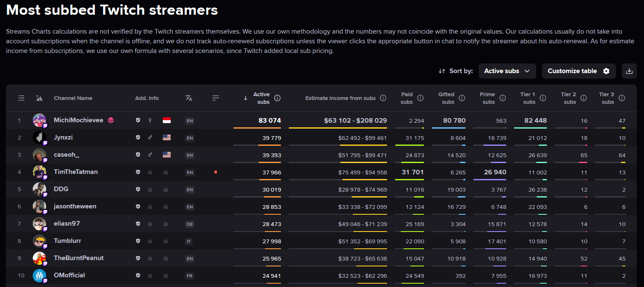Open eliasn97 channel link
This screenshot has height=287, width=644.
pos(67,224)
